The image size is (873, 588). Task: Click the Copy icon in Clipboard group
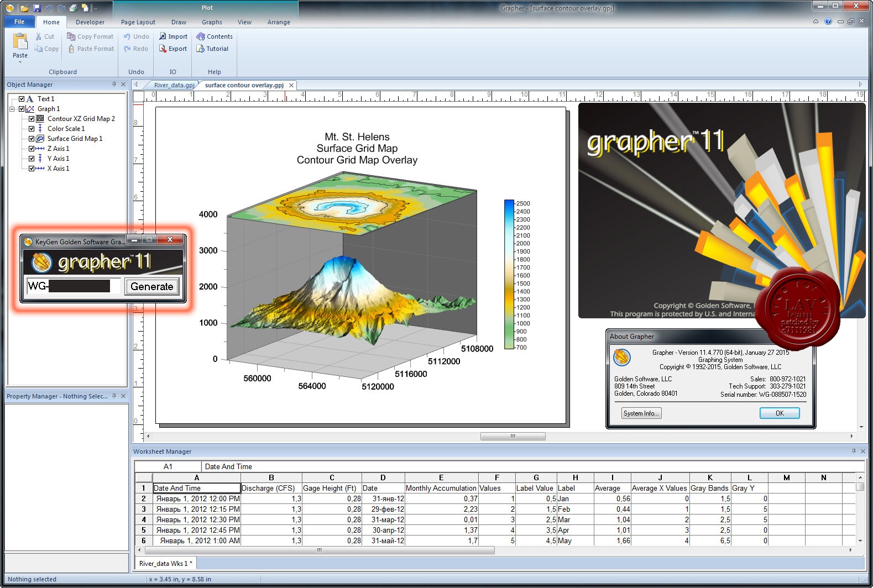[x=39, y=49]
